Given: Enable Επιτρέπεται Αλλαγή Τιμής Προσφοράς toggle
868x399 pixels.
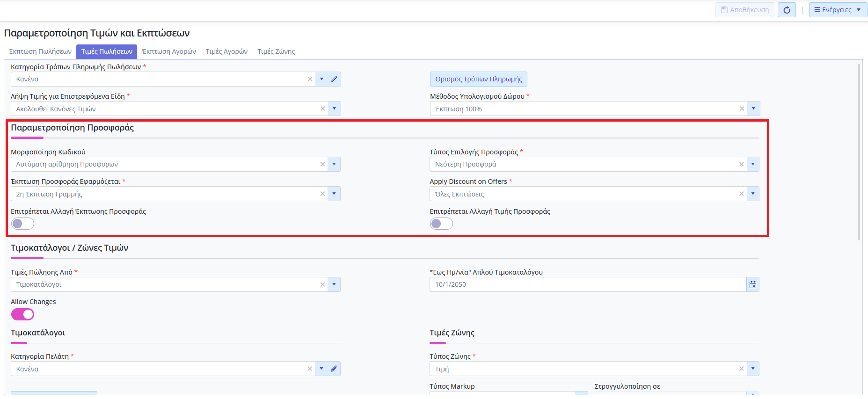Looking at the screenshot, I should coord(441,224).
